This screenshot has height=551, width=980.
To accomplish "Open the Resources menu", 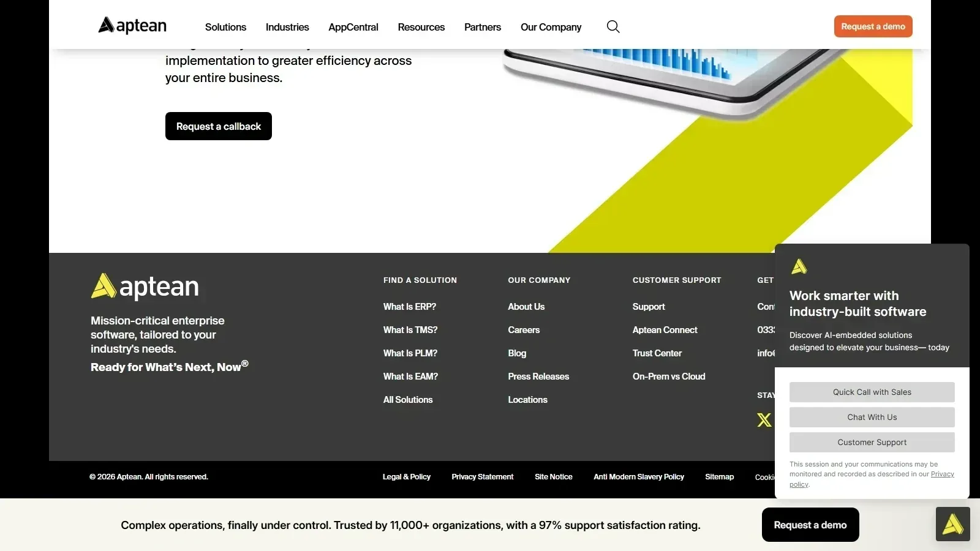I will click(x=421, y=27).
